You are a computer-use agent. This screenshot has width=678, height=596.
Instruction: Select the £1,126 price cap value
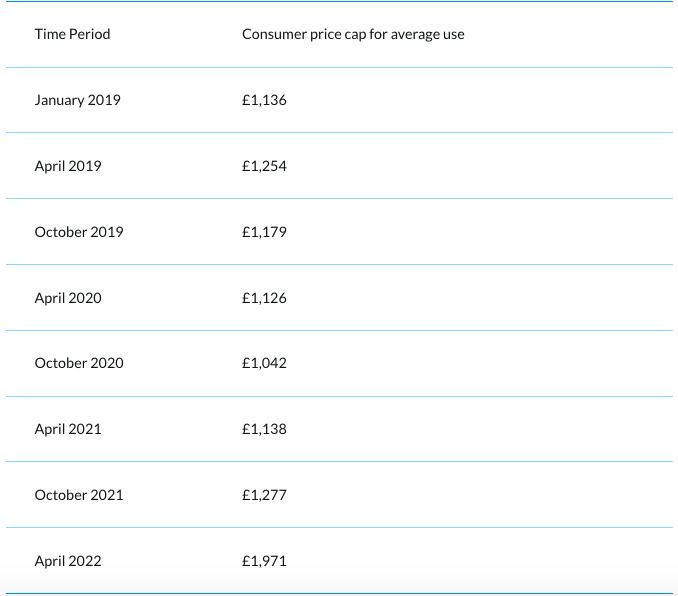[264, 298]
